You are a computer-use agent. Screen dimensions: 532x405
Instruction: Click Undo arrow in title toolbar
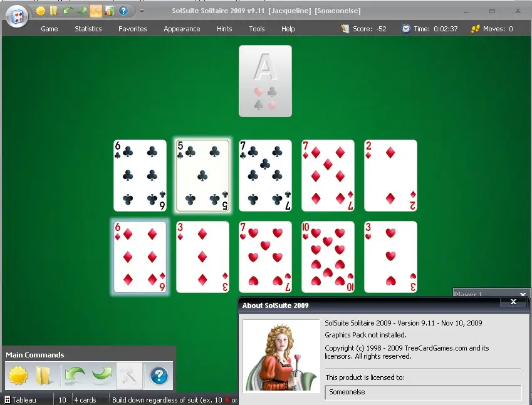pyautogui.click(x=68, y=11)
